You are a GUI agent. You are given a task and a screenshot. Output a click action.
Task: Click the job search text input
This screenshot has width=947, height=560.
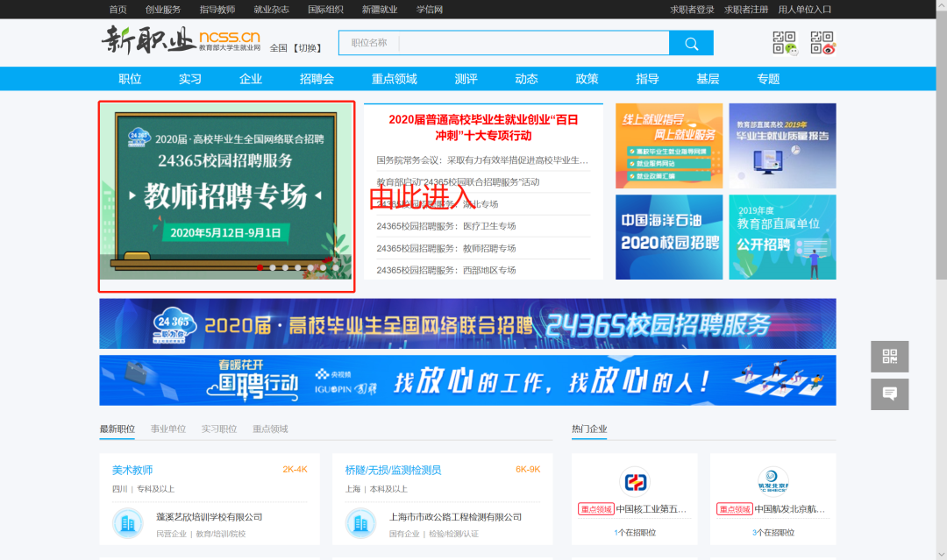point(534,43)
